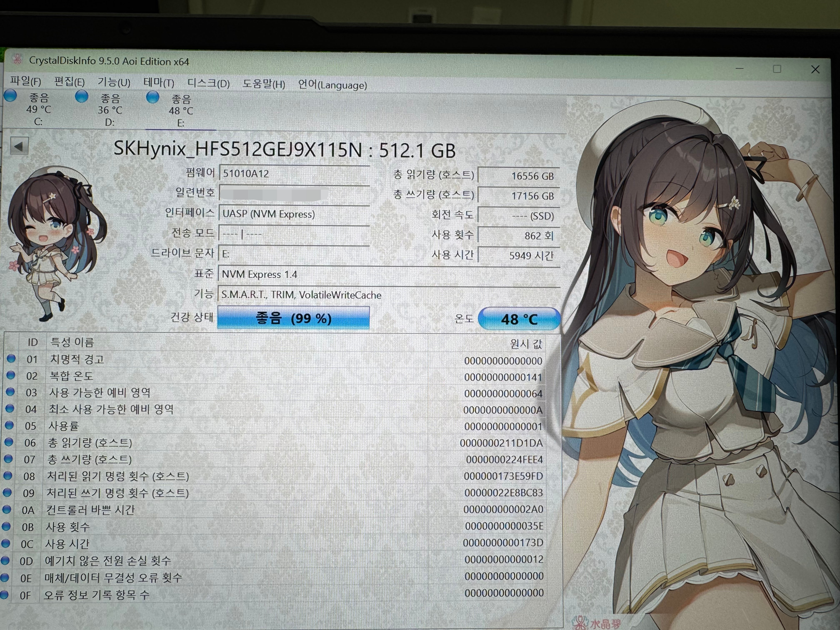Click raw value 0000000000173D
The image size is (840, 630).
tap(503, 543)
